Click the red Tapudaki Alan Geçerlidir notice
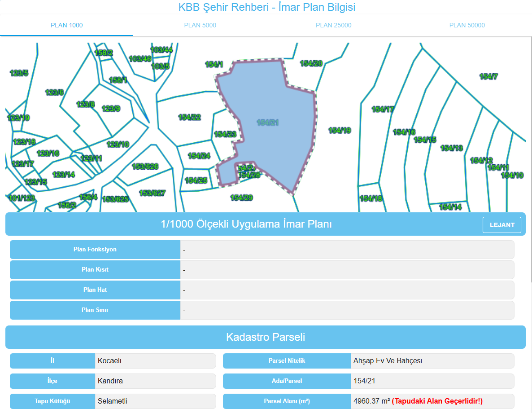Viewport: 532px width, 413px height. 437,401
